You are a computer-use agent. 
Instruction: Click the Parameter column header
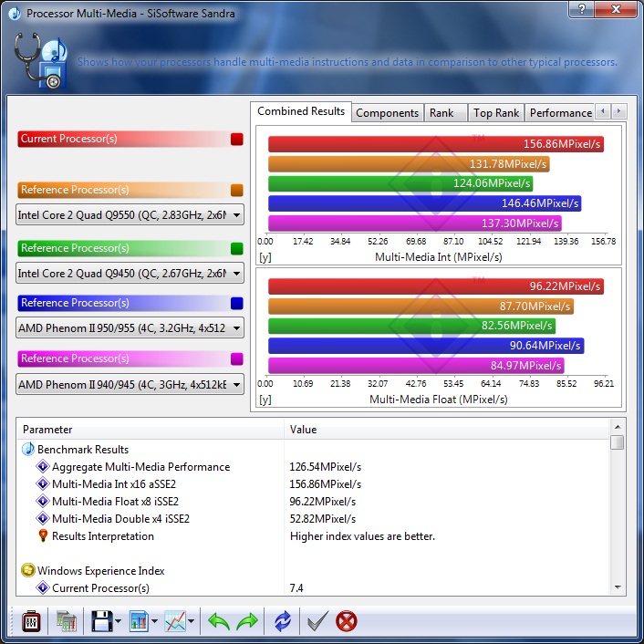tap(151, 430)
